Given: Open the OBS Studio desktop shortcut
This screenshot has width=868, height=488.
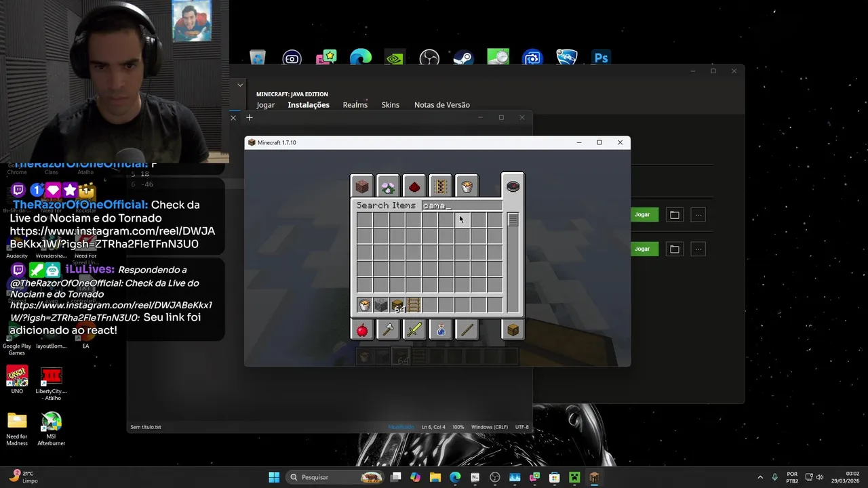Looking at the screenshot, I should [x=429, y=58].
